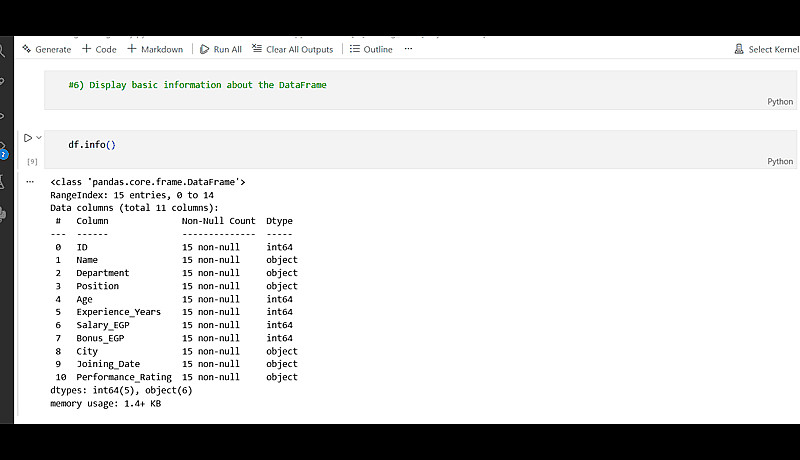Click the 'Non-Null Count' column header

click(218, 221)
